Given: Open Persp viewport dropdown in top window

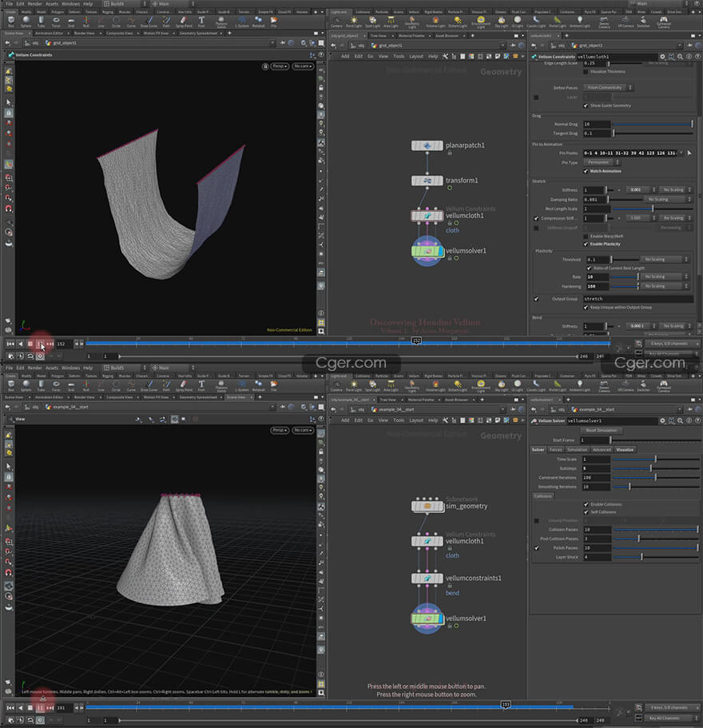Looking at the screenshot, I should 280,66.
